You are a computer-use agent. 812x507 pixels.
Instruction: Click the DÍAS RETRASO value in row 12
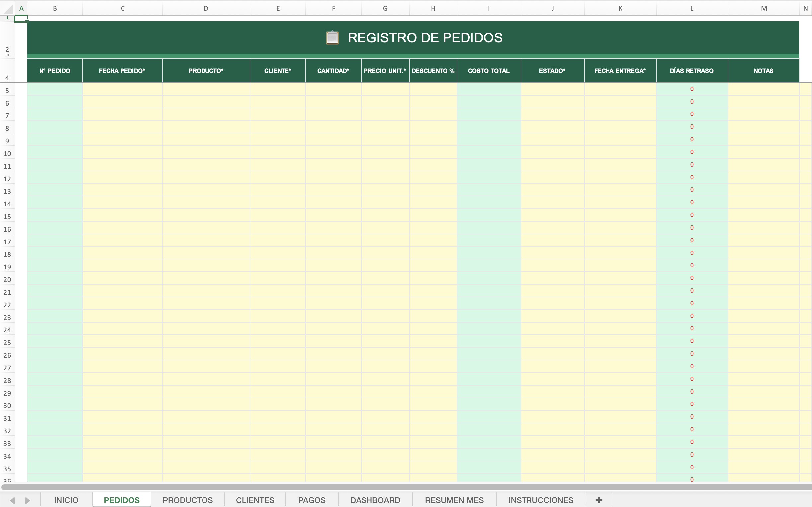pyautogui.click(x=692, y=178)
